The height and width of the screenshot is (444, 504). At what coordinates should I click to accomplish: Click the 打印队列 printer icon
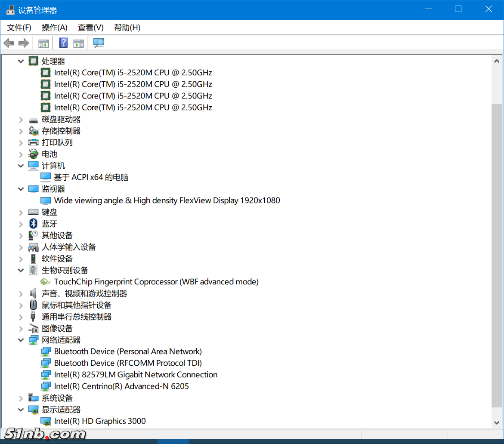33,142
